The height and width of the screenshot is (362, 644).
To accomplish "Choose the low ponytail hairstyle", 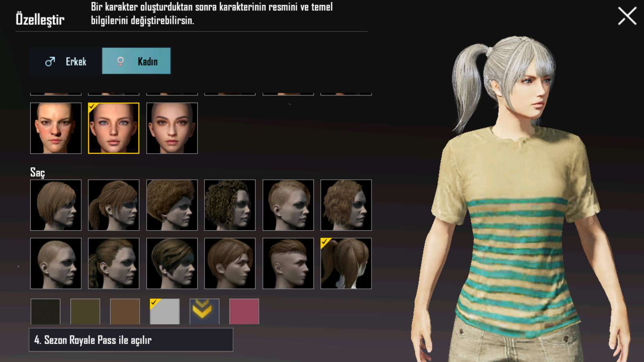I will click(114, 205).
